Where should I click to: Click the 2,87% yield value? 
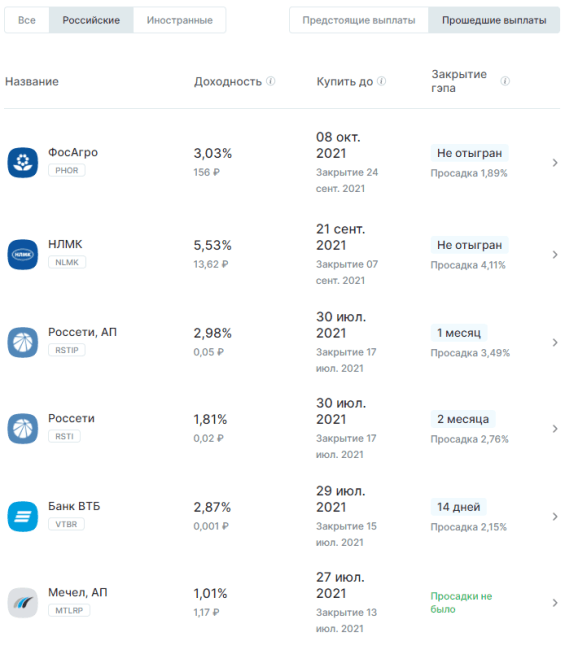[x=212, y=507]
